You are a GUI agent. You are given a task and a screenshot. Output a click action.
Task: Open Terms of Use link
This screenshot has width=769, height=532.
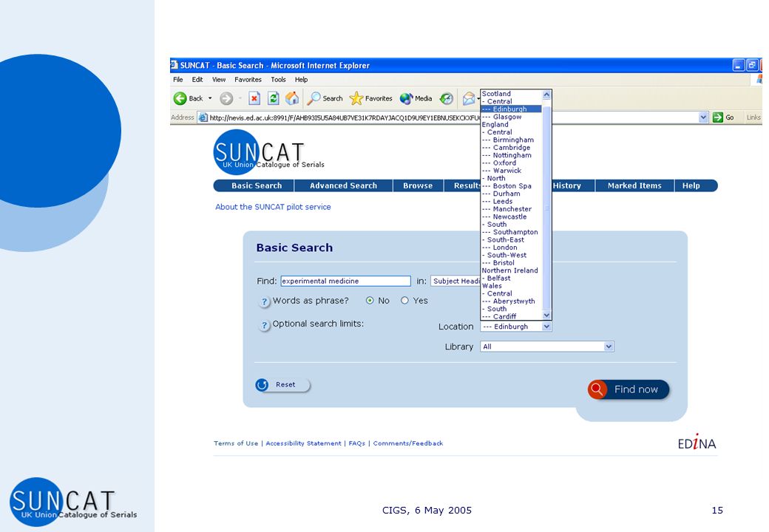[236, 443]
